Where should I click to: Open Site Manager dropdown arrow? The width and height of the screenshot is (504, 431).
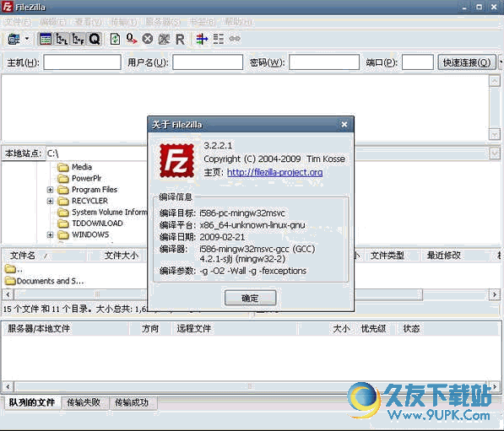[x=27, y=39]
